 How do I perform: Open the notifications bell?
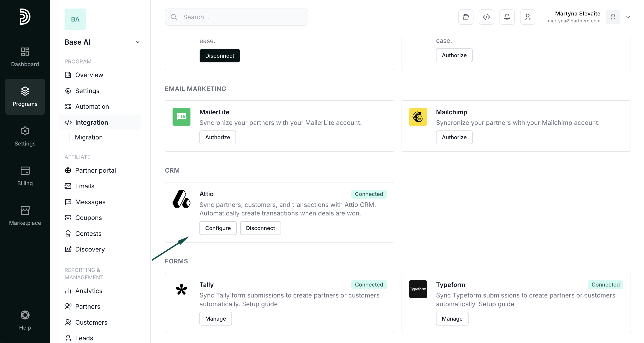pos(507,17)
